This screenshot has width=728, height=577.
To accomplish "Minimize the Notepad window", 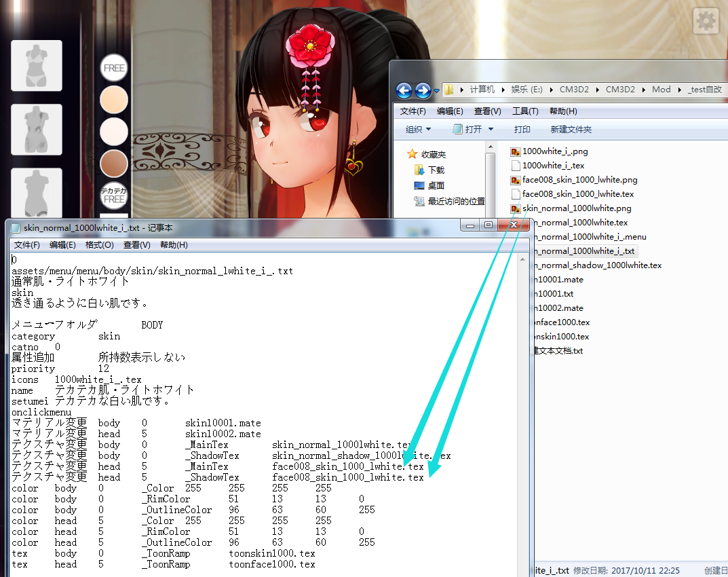I will [470, 225].
